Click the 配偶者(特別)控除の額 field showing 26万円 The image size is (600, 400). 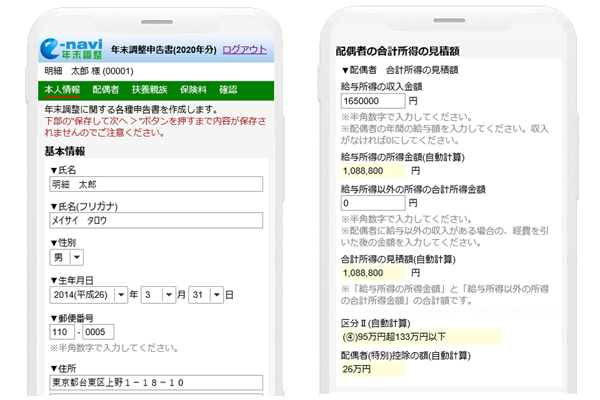point(371,369)
